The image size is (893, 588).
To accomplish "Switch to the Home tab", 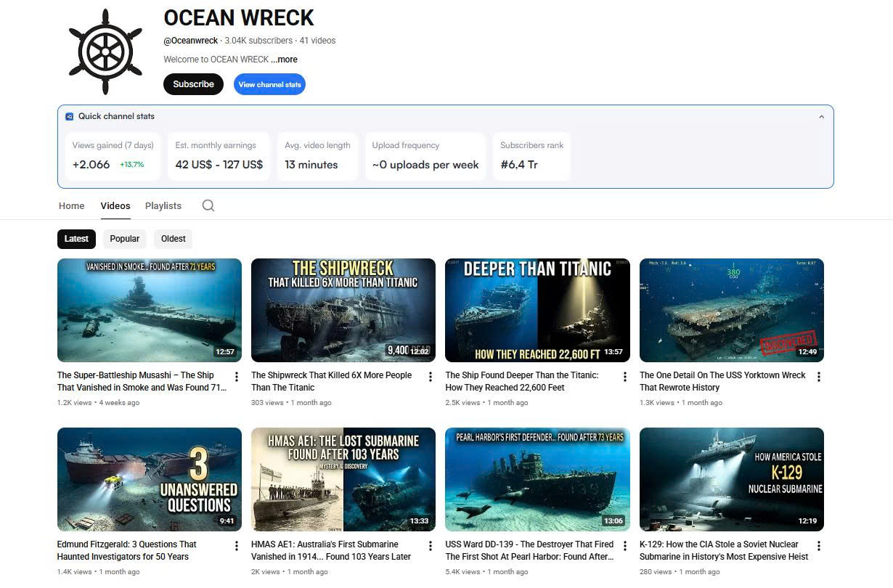I will click(72, 206).
